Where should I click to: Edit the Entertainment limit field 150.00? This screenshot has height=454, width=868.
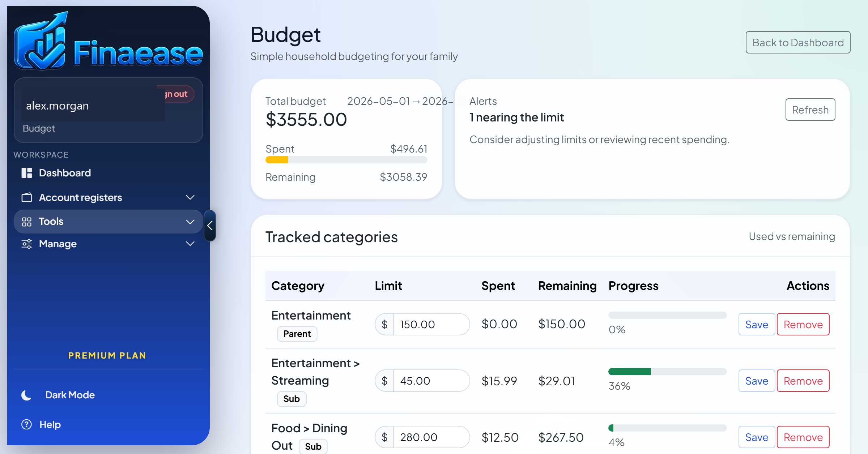pyautogui.click(x=431, y=324)
